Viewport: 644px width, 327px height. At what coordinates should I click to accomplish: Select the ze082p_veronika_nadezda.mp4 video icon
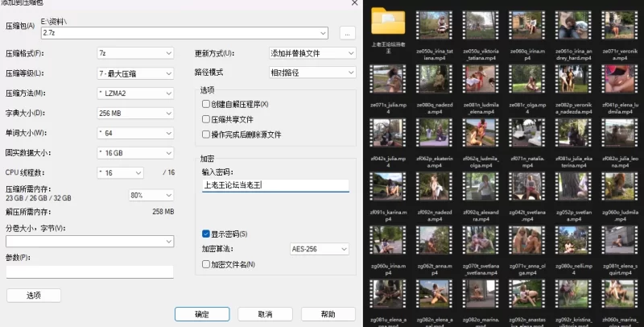pos(573,79)
